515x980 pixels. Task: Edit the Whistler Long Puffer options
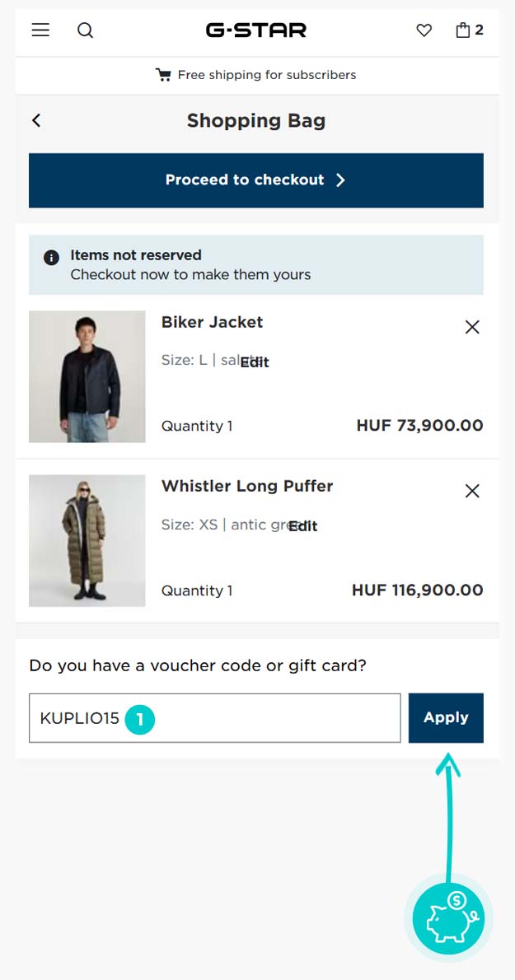(302, 526)
